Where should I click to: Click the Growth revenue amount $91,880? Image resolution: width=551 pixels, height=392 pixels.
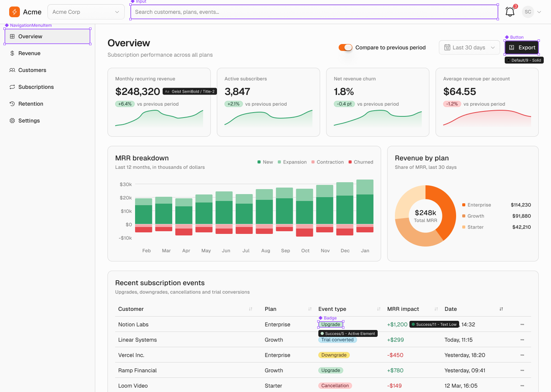point(522,216)
